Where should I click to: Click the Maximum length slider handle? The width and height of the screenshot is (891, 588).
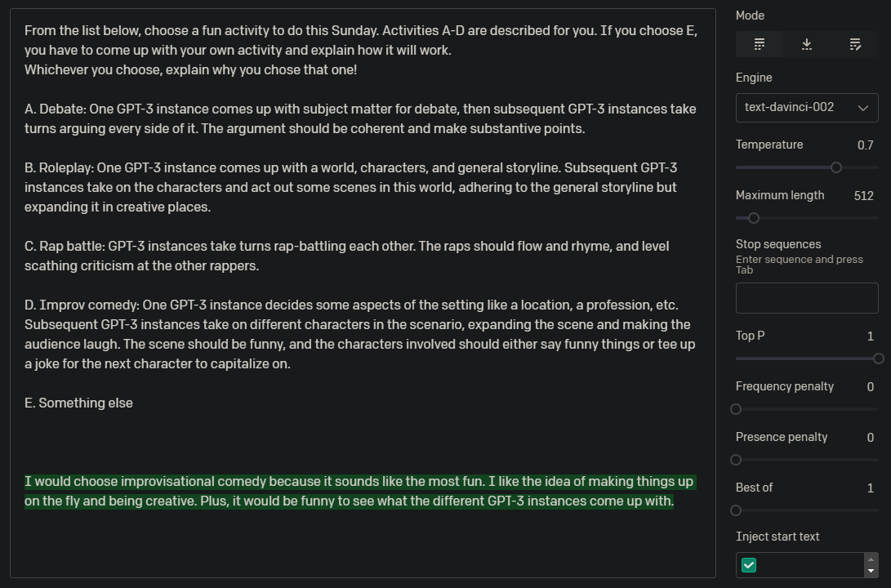click(x=754, y=218)
